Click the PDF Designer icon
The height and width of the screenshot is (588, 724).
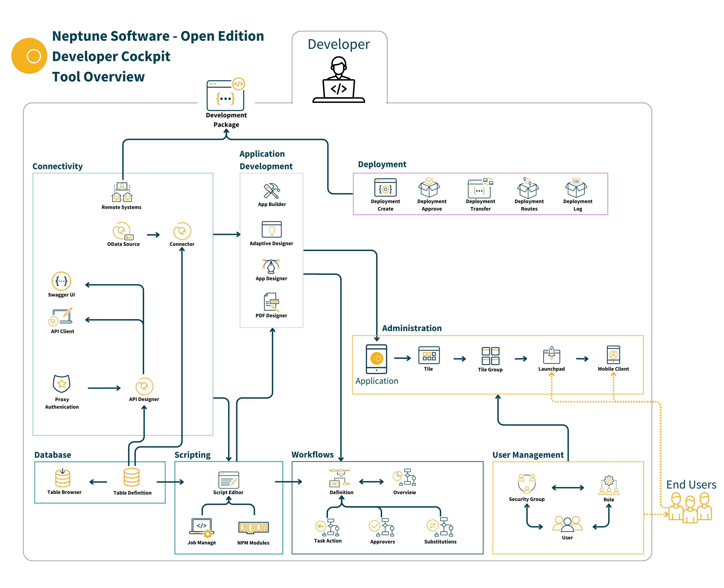tap(271, 302)
